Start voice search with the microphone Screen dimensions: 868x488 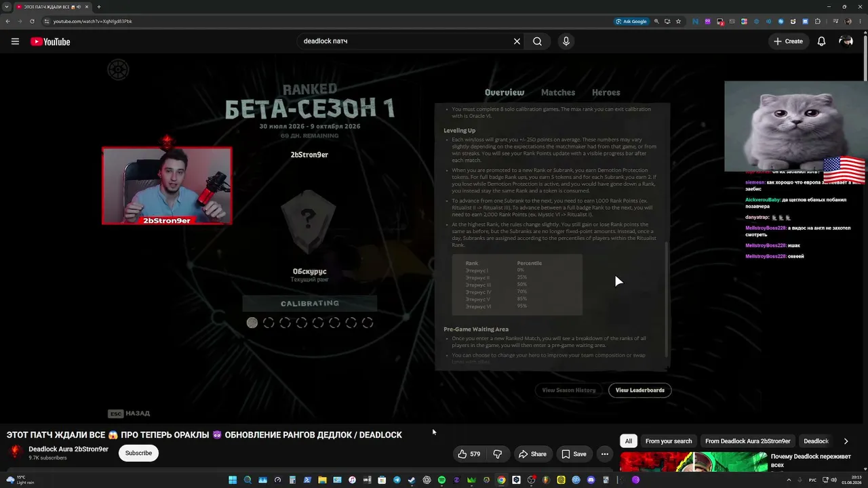coord(566,41)
